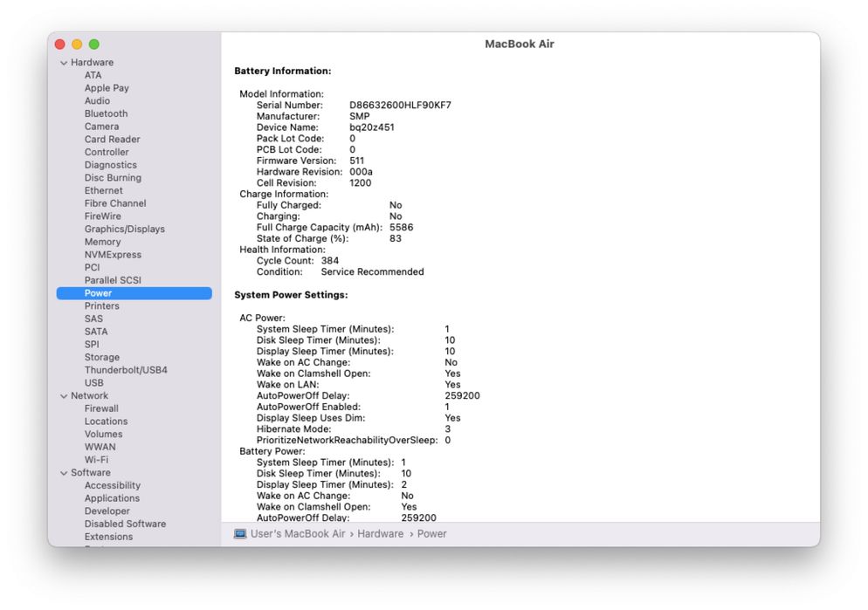The width and height of the screenshot is (868, 610).
Task: Click the Hardware category label
Action: coord(92,63)
